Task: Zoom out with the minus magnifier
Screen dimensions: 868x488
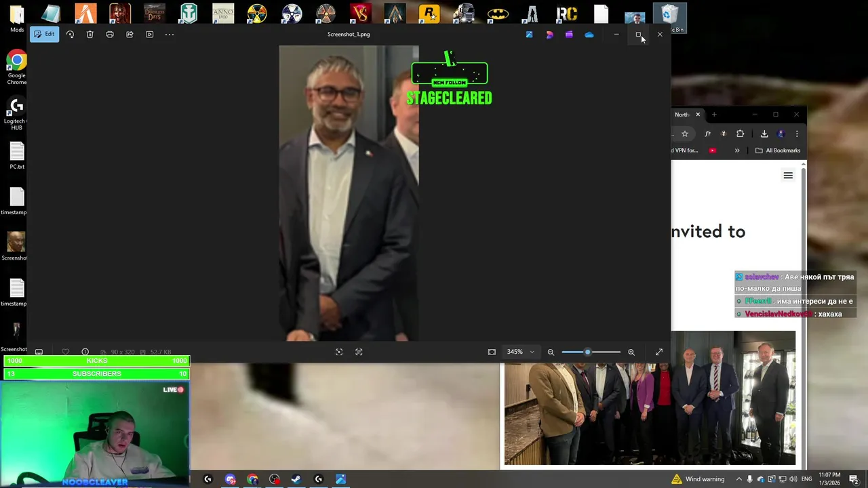Action: click(x=551, y=352)
